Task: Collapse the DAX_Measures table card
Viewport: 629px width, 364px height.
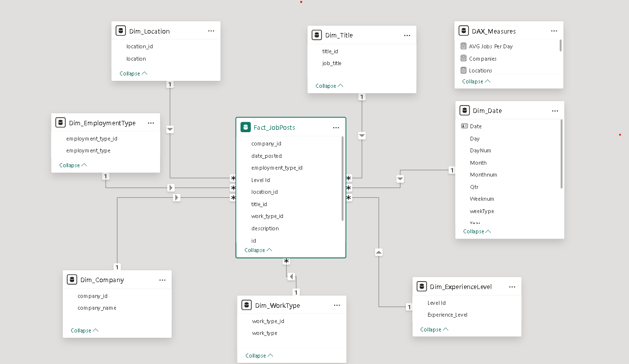Action: pyautogui.click(x=476, y=81)
